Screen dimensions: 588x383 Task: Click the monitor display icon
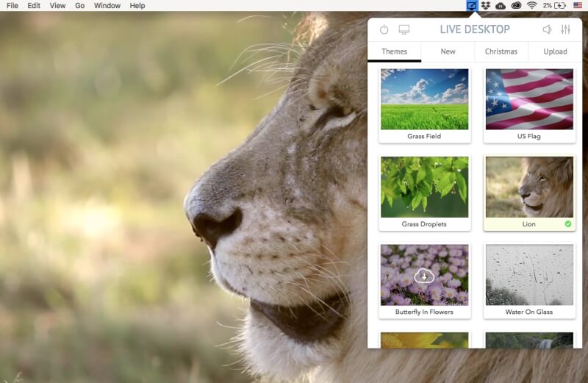click(404, 29)
